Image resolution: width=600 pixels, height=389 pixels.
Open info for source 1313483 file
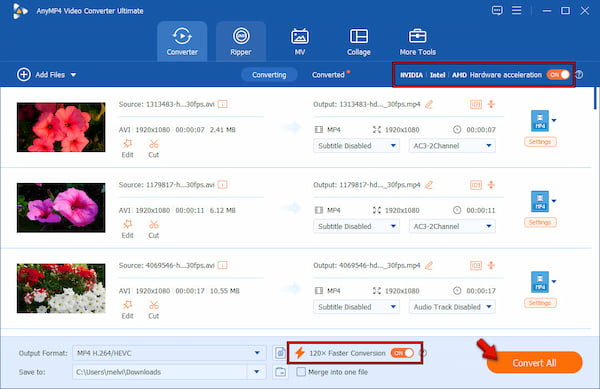pos(223,104)
